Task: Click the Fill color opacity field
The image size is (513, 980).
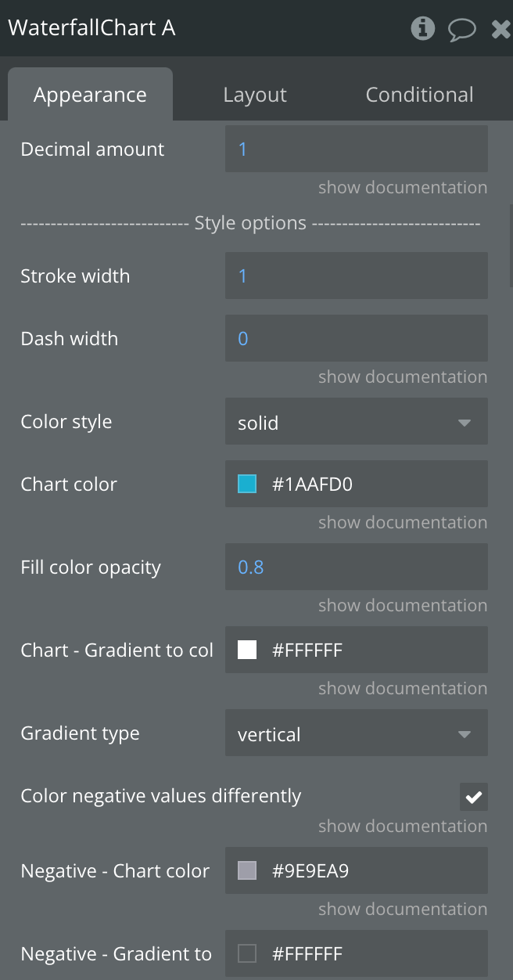Action: [x=357, y=567]
